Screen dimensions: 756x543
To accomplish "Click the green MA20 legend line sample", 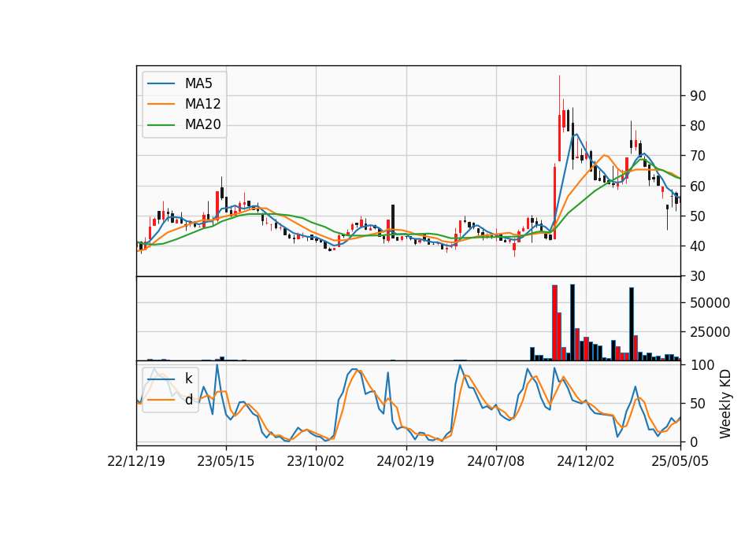I will (x=161, y=124).
